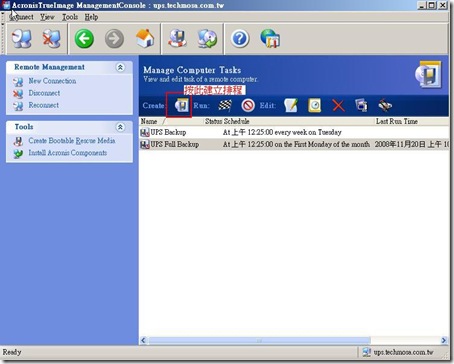
Task: Change task schedule with the clock icon
Action: click(314, 106)
